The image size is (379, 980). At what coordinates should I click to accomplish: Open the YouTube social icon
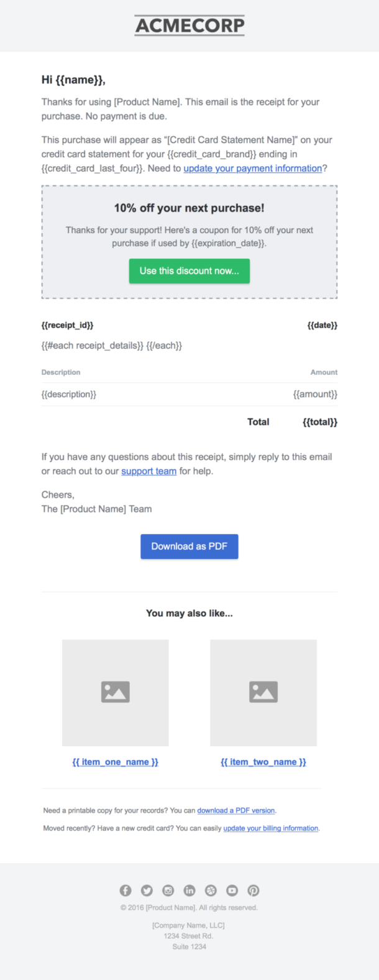click(232, 890)
